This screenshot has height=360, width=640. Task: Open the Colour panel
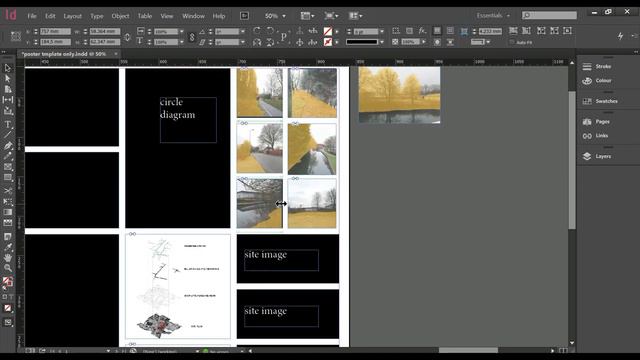[603, 81]
